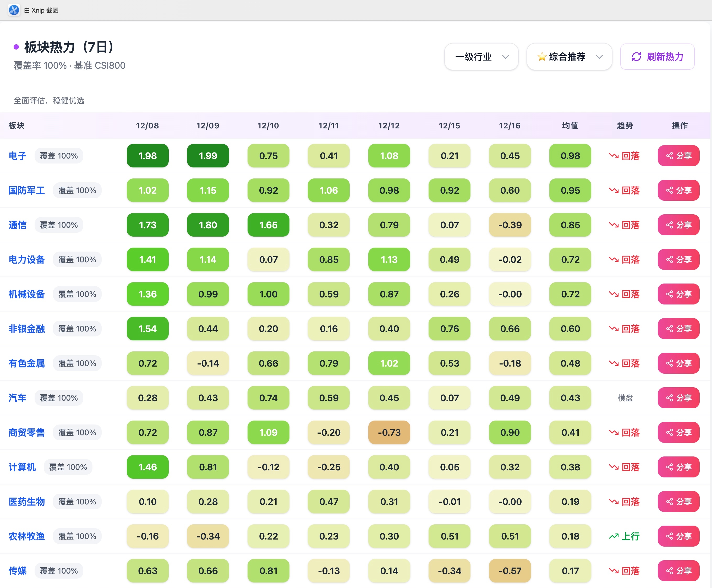Click the share icon in the 电子 row
Image resolution: width=712 pixels, height=588 pixels.
(669, 156)
